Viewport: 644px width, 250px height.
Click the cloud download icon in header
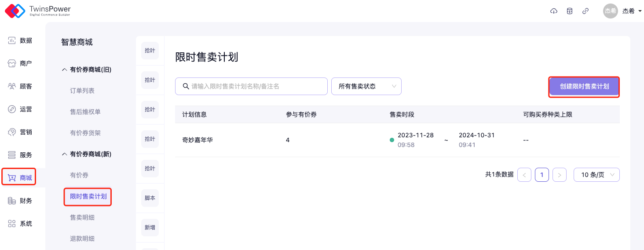point(554,11)
